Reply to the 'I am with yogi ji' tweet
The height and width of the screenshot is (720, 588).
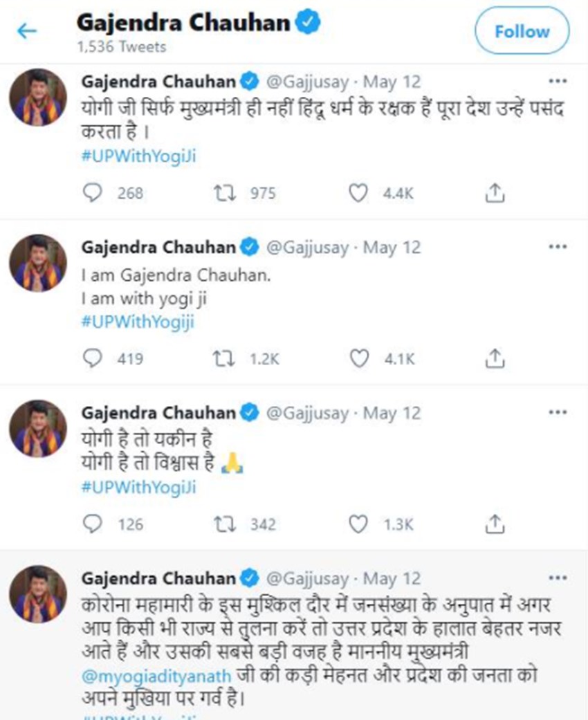[x=92, y=358]
